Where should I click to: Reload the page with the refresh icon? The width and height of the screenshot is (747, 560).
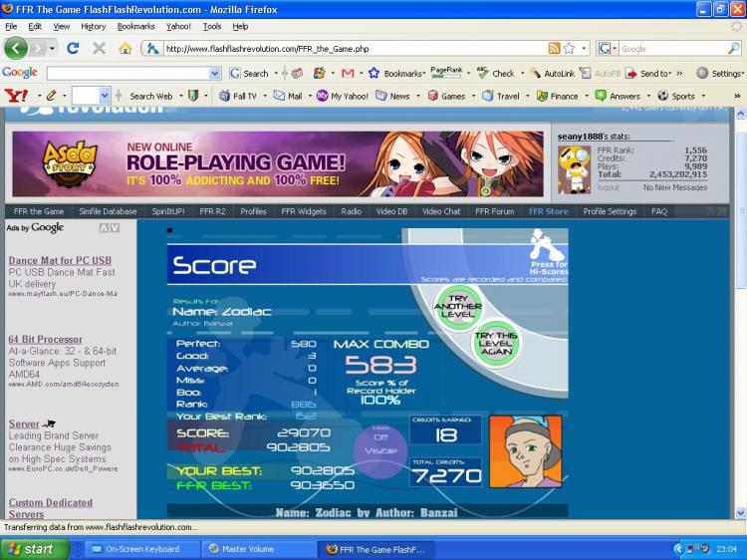click(73, 48)
